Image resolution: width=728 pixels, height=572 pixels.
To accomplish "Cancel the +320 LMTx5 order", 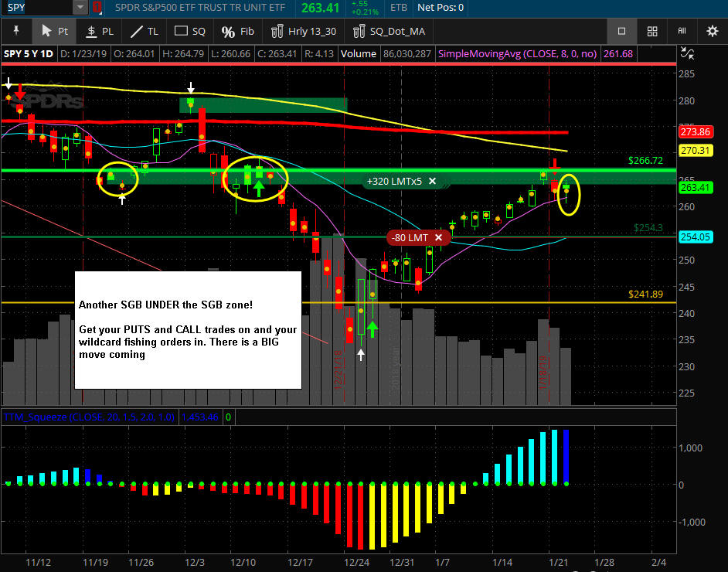I will 432,181.
